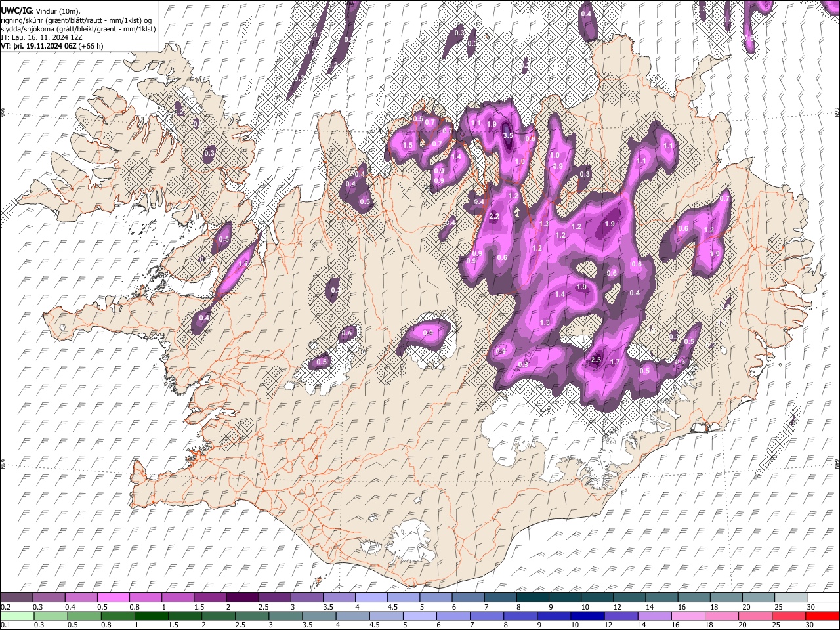Screen dimensions: 840x630
Task: Pick the snow legend swatch for 0.4–0.5 mm
Action: 81,598
